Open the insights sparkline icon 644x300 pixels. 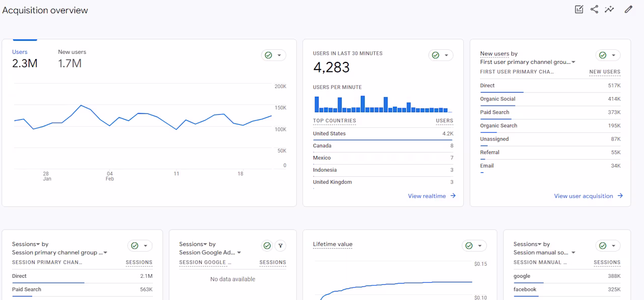point(609,9)
